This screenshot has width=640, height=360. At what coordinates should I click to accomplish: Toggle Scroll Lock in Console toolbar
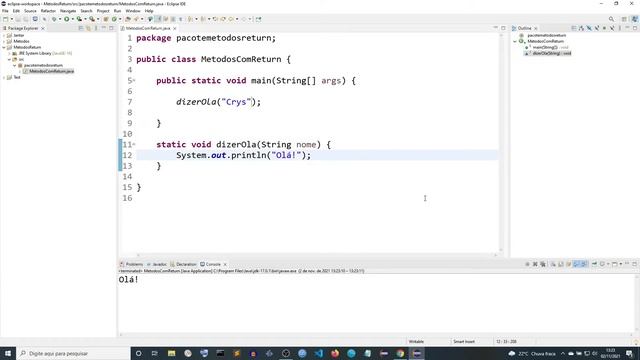tap(561, 264)
